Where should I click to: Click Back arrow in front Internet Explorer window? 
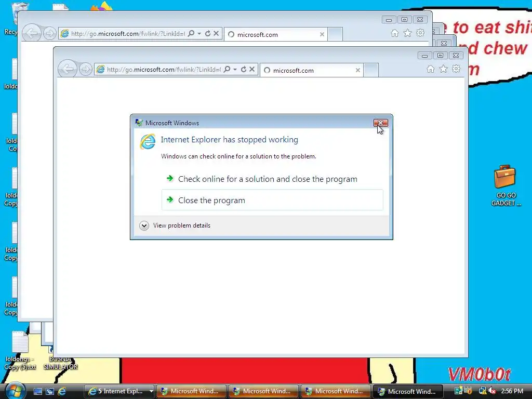click(68, 69)
